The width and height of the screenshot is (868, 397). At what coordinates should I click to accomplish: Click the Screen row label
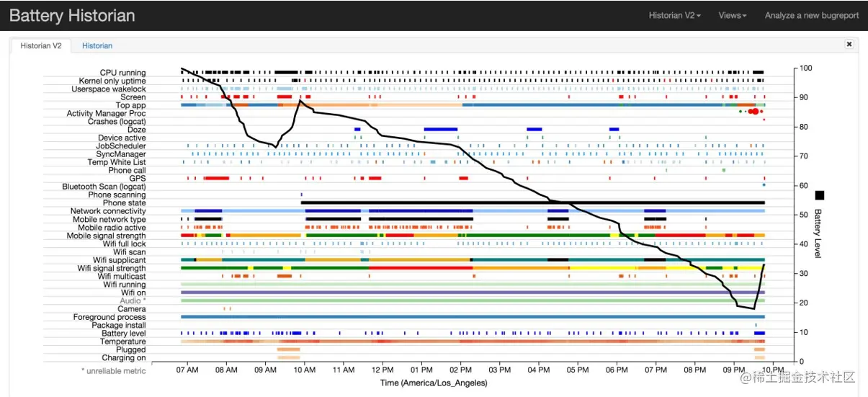coord(133,97)
